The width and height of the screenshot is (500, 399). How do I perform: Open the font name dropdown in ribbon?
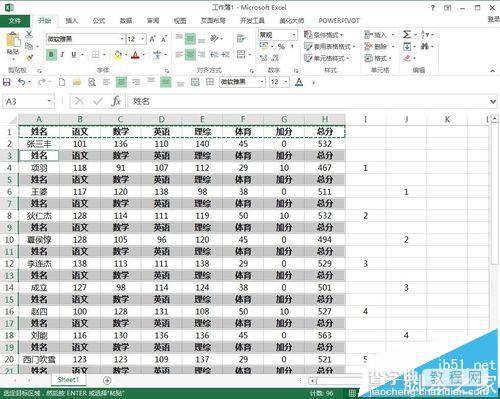click(122, 39)
